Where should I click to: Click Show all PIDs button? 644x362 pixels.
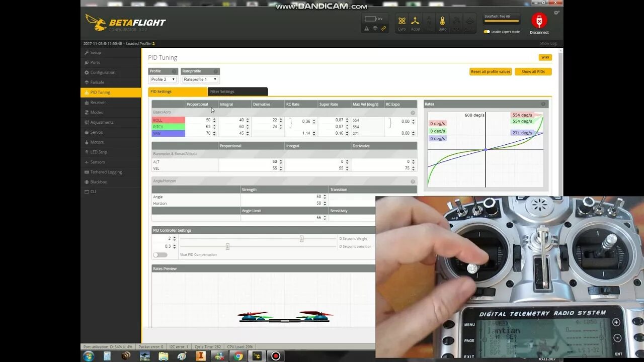click(533, 72)
